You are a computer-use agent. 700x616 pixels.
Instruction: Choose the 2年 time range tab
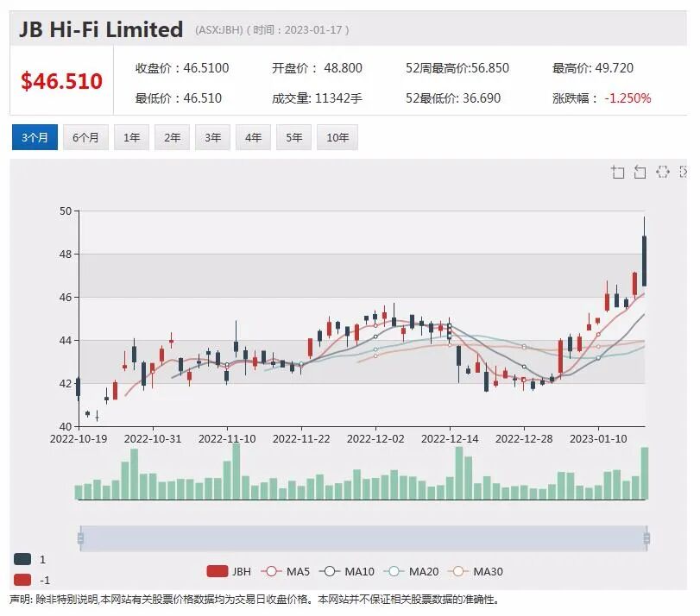click(173, 137)
